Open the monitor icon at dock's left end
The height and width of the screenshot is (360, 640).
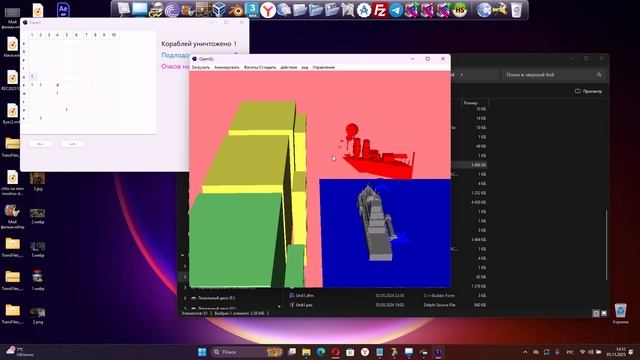124,10
